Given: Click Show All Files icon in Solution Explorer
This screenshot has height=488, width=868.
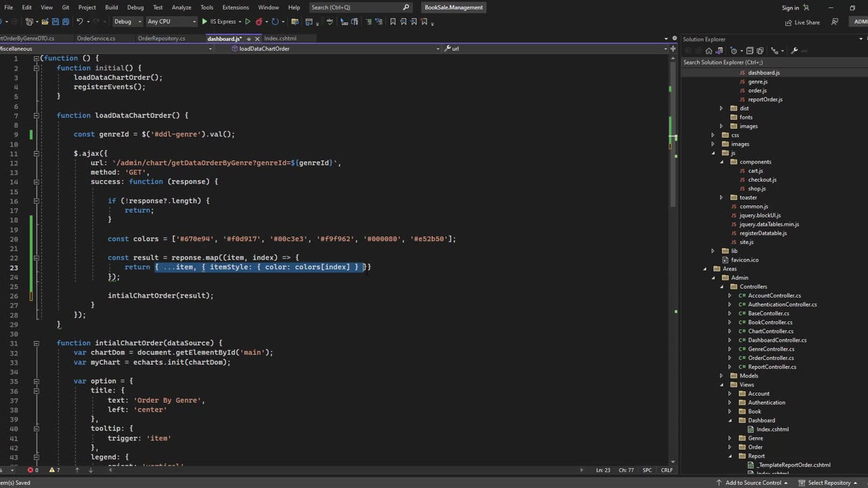Looking at the screenshot, I should click(x=760, y=51).
